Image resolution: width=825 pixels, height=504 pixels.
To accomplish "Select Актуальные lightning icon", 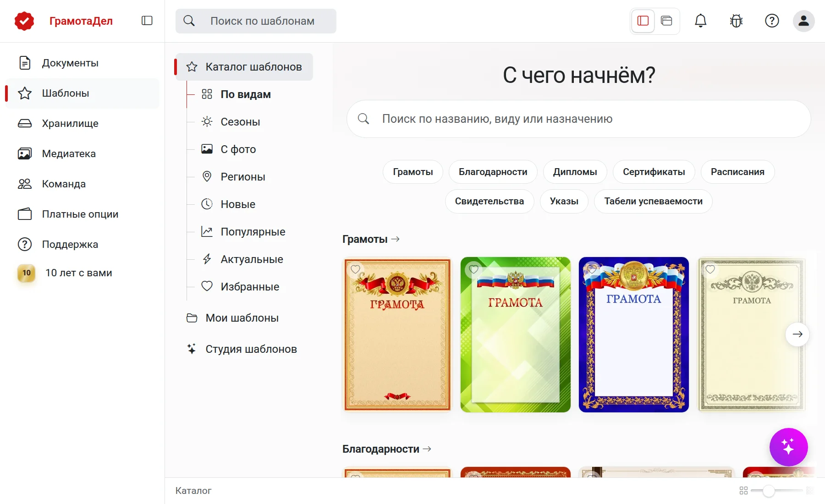I will 207,259.
